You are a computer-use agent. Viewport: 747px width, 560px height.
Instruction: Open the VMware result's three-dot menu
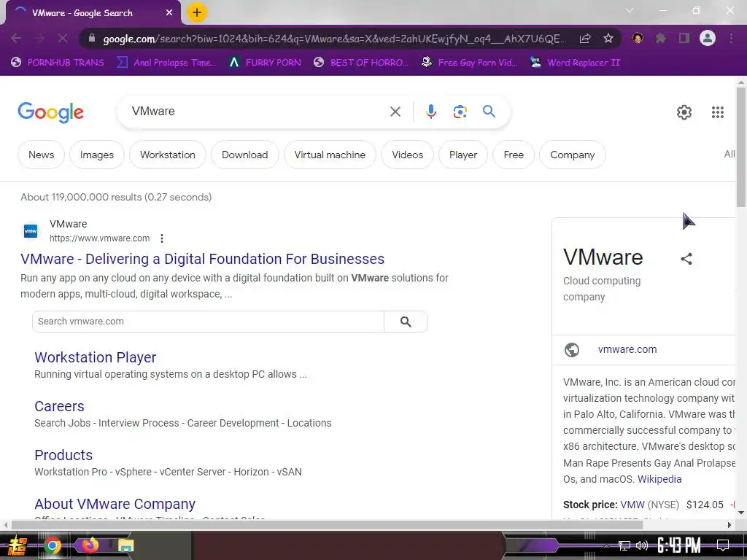[162, 238]
